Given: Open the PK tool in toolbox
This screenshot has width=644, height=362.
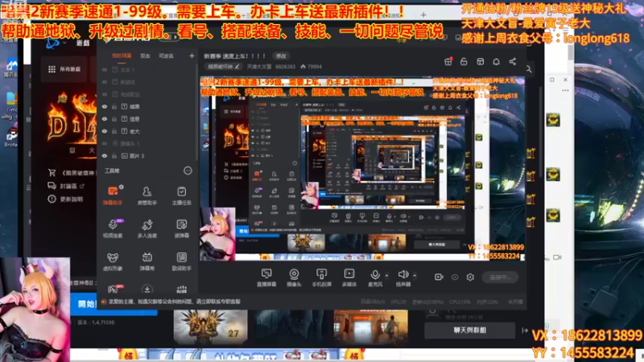Looking at the screenshot, I should 114,290.
